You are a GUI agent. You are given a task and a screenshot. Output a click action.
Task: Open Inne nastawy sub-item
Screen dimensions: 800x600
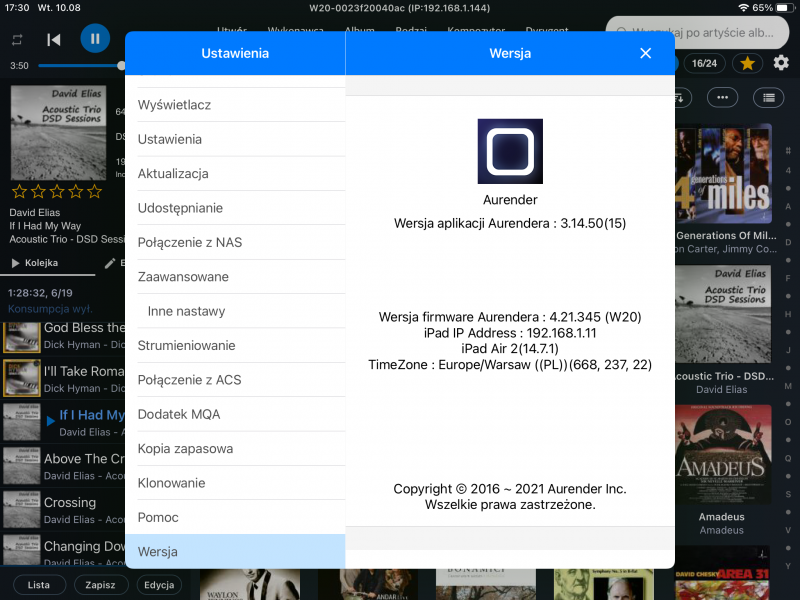coord(235,311)
